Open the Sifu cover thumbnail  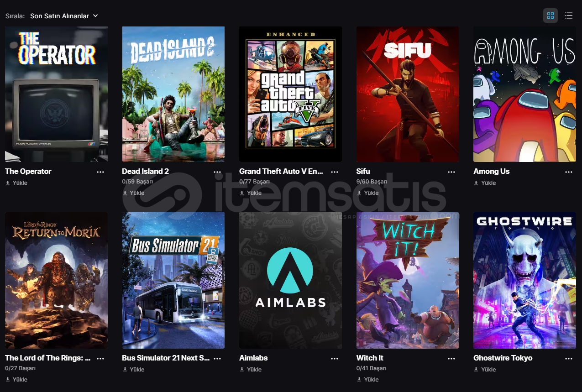[x=408, y=94]
